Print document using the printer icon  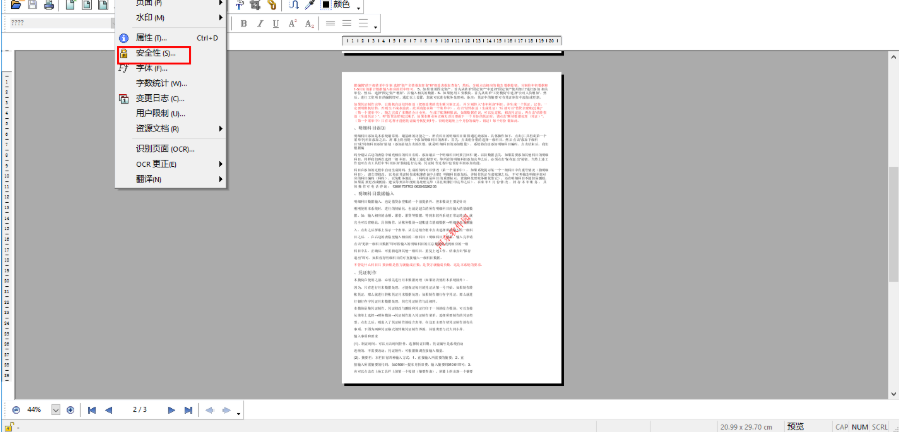(x=49, y=5)
